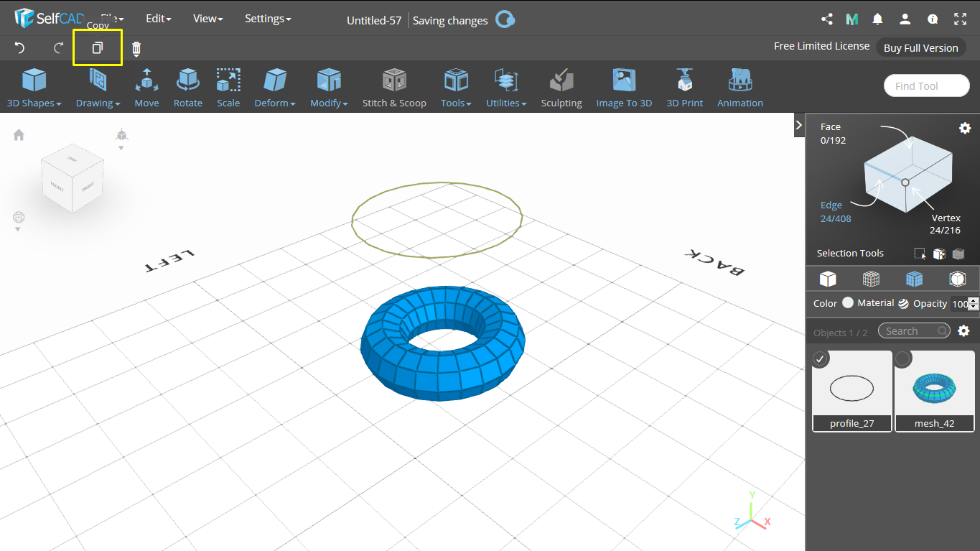Select the Rotate tool
The image size is (980, 551).
[x=187, y=86]
